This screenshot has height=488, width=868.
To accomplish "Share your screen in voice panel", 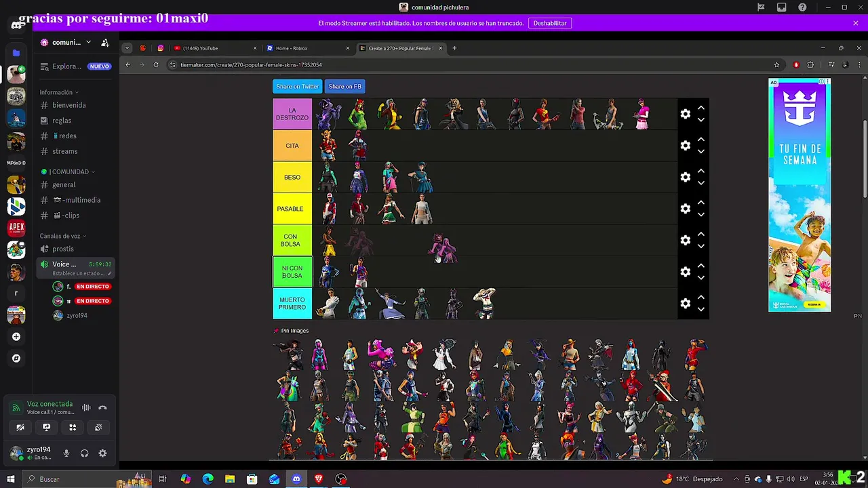I will tap(46, 427).
